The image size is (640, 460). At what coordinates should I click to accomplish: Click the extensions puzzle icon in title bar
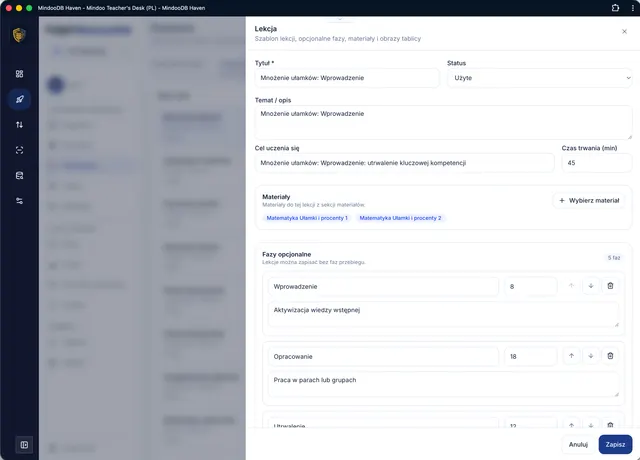615,8
